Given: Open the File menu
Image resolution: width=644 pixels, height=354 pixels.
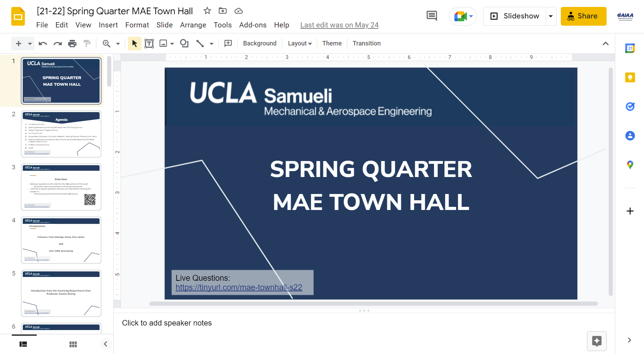Looking at the screenshot, I should coord(42,25).
